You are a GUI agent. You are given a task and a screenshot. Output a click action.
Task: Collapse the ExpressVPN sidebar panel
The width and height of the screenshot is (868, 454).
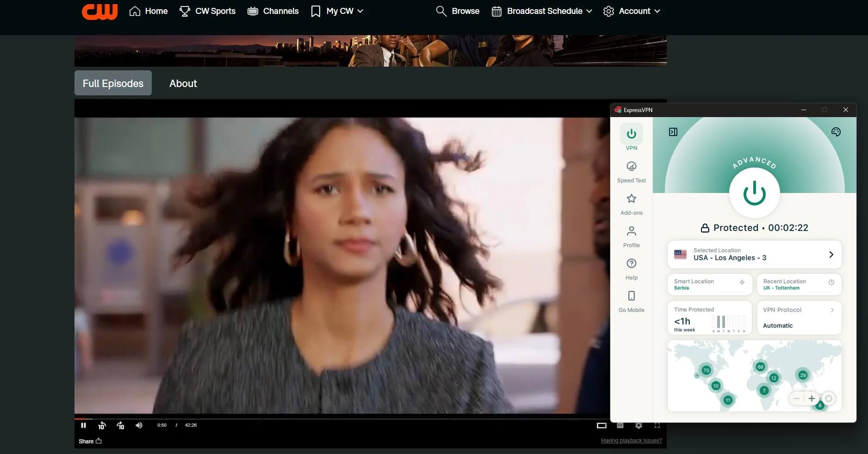point(673,132)
